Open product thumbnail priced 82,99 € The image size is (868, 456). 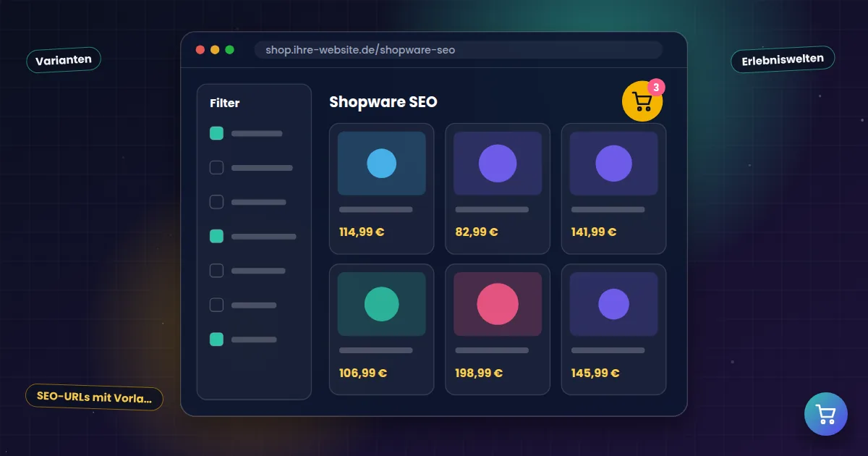click(x=498, y=163)
